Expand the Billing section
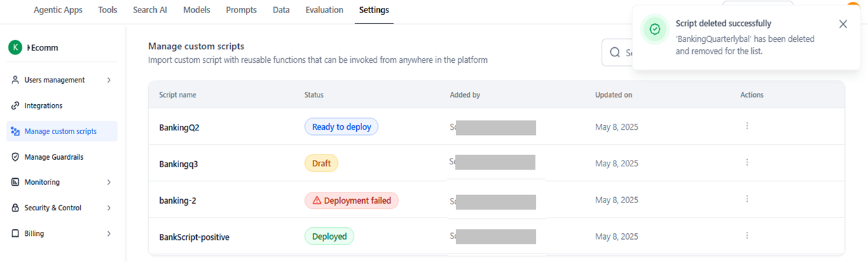 (109, 233)
